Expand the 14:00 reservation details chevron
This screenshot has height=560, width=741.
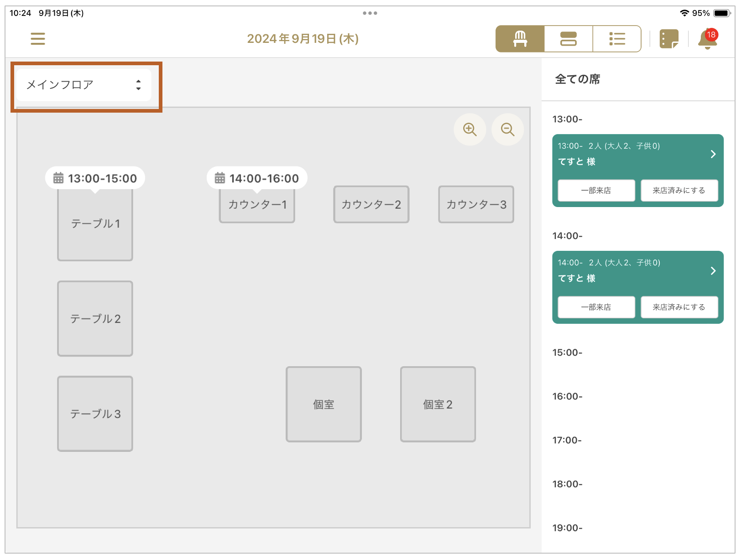(713, 271)
